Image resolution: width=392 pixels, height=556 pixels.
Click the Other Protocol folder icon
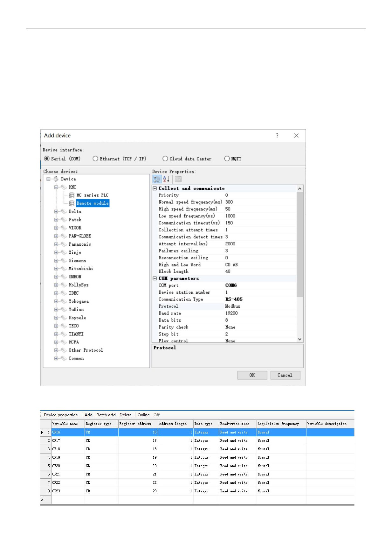[64, 350]
